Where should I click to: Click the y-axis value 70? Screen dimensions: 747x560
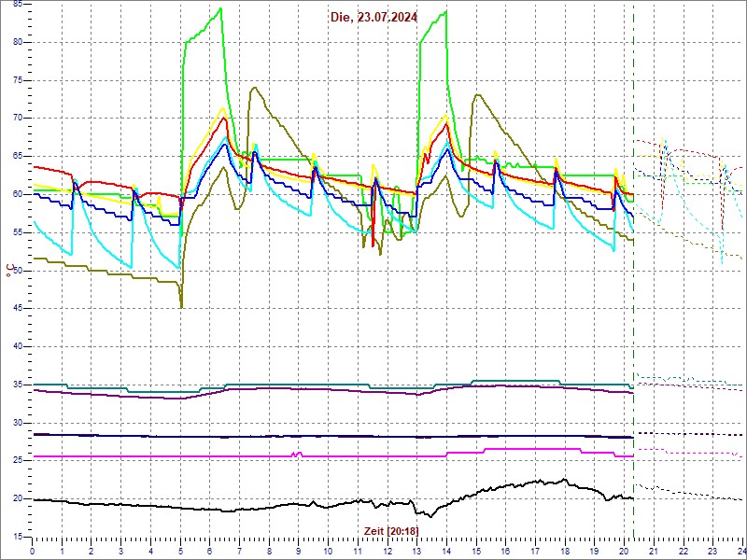tap(18, 119)
